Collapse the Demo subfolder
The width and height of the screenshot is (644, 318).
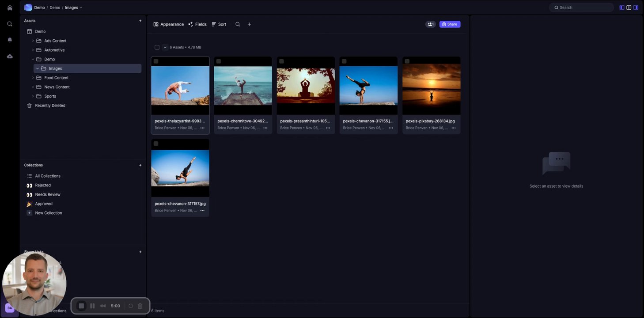point(33,59)
